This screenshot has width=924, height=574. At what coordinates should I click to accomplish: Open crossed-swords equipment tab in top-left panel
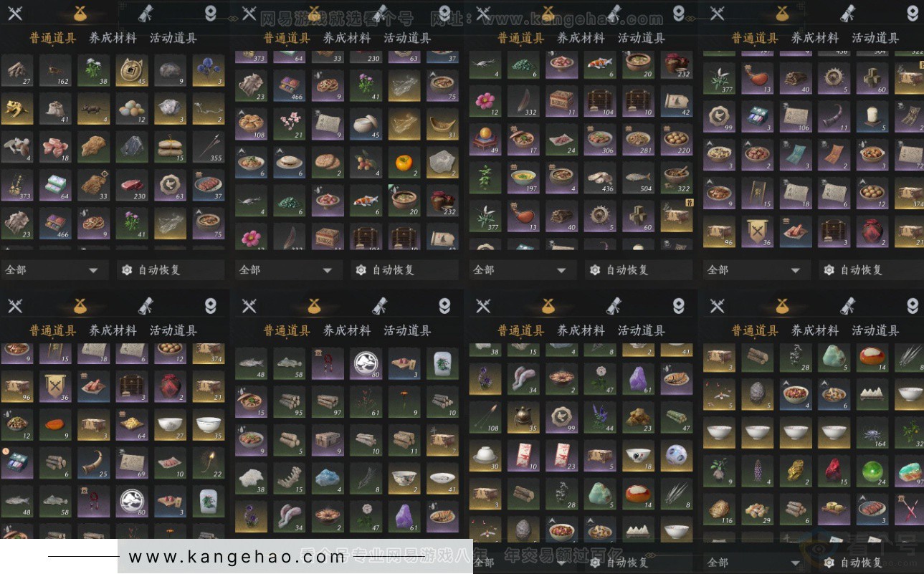(x=15, y=13)
